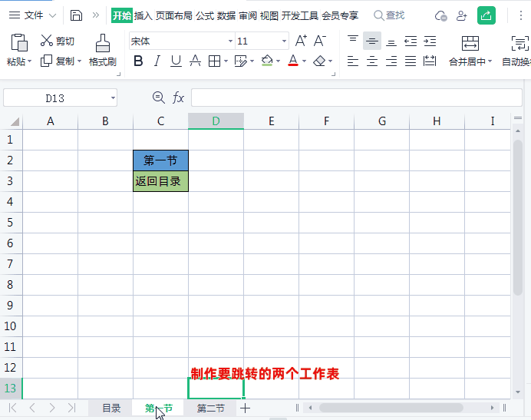Click increase indent icon
531x420 pixels.
click(430, 41)
